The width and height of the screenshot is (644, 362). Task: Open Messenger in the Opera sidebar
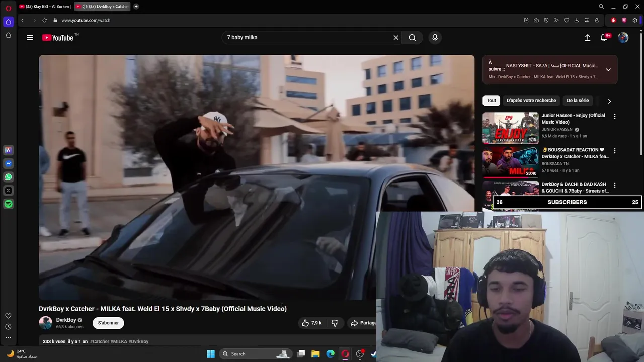pos(8,163)
